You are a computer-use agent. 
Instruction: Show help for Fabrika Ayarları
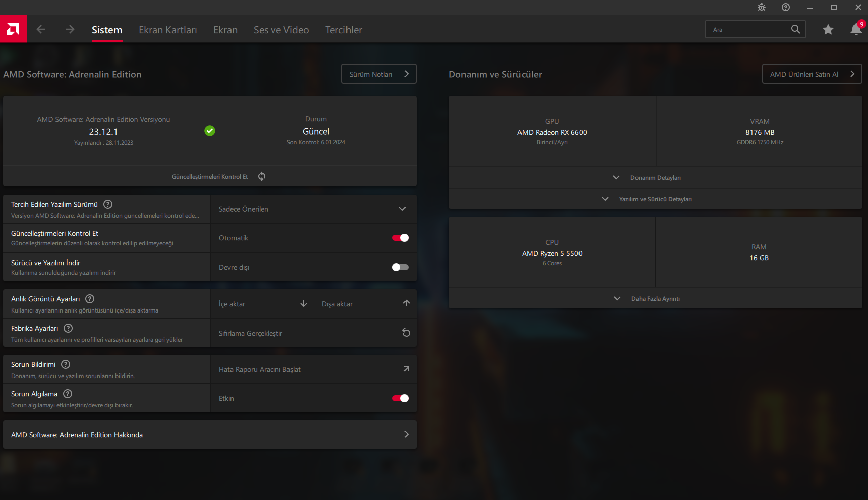pos(68,328)
